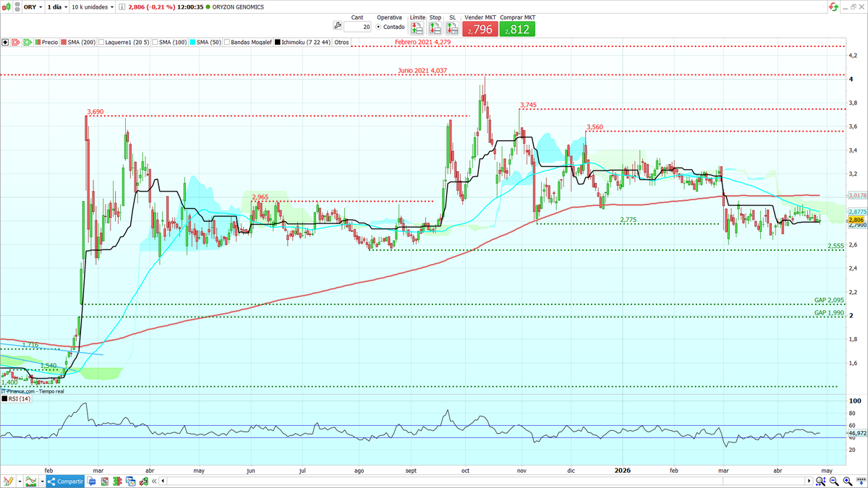Click the info icon beside the price

coord(122,7)
